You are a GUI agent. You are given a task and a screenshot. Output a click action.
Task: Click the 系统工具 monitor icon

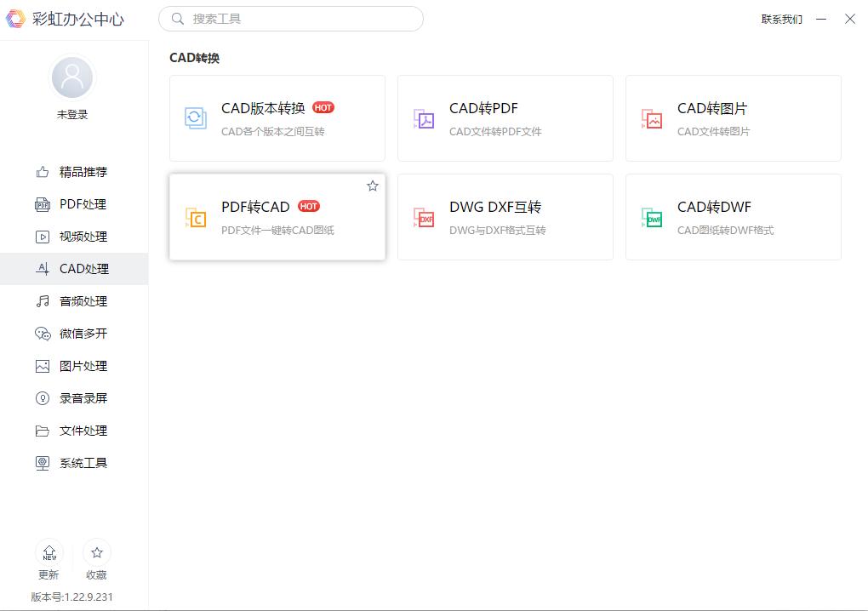[42, 463]
